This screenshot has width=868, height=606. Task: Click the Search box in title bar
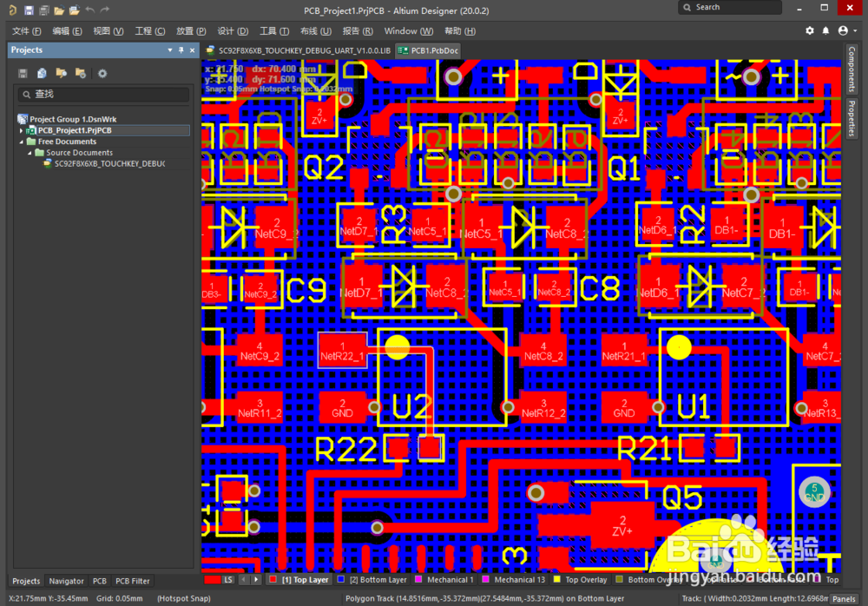pyautogui.click(x=730, y=7)
